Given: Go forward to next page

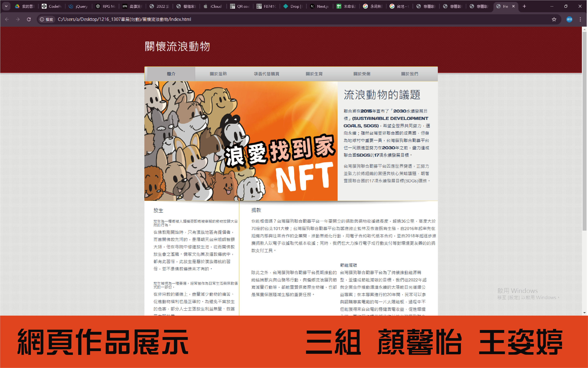Looking at the screenshot, I should 18,19.
